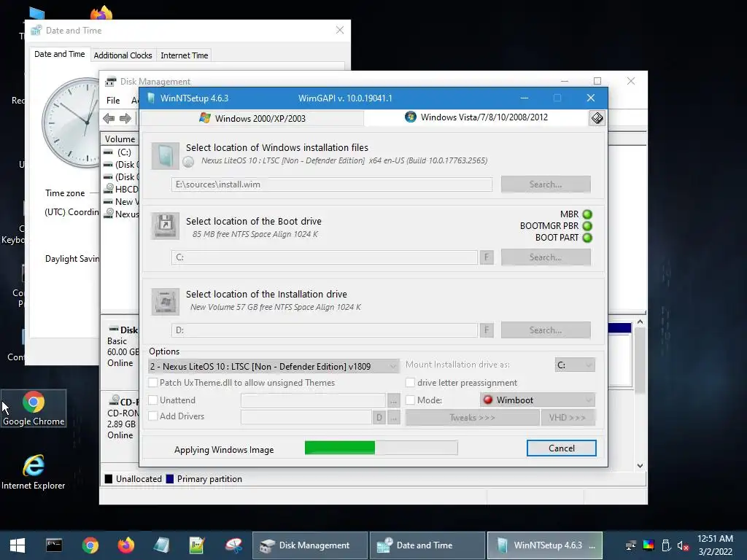Switch to Windows 2000/XP/2003 tab
747x560 pixels.
click(252, 118)
